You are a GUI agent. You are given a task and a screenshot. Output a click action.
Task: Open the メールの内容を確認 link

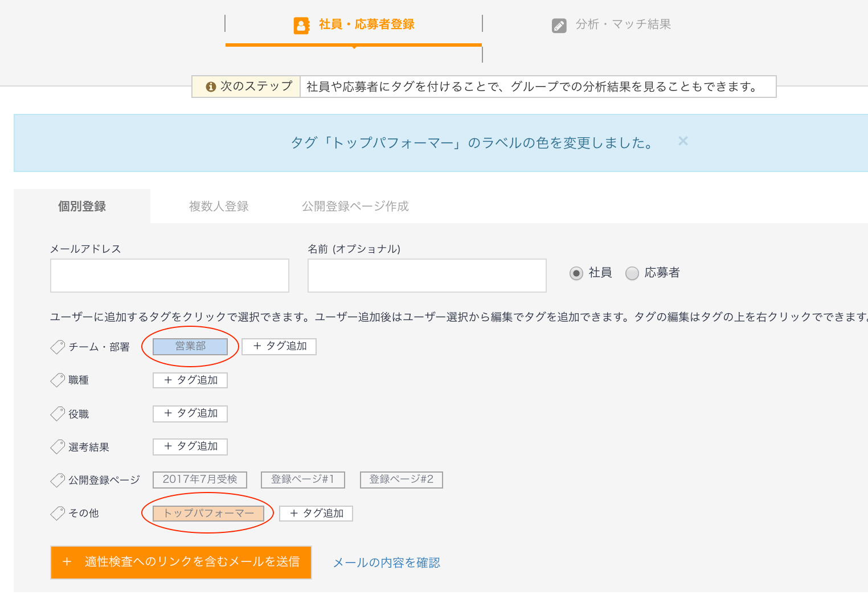387,563
